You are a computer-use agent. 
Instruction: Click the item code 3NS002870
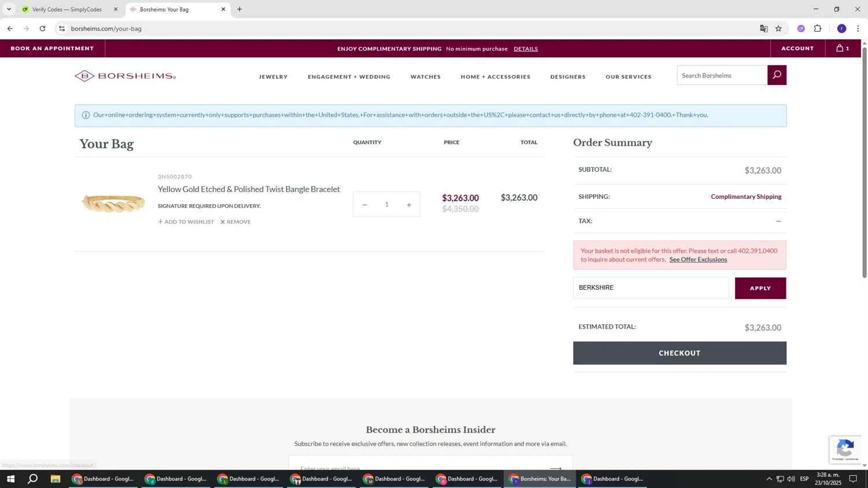pyautogui.click(x=175, y=177)
